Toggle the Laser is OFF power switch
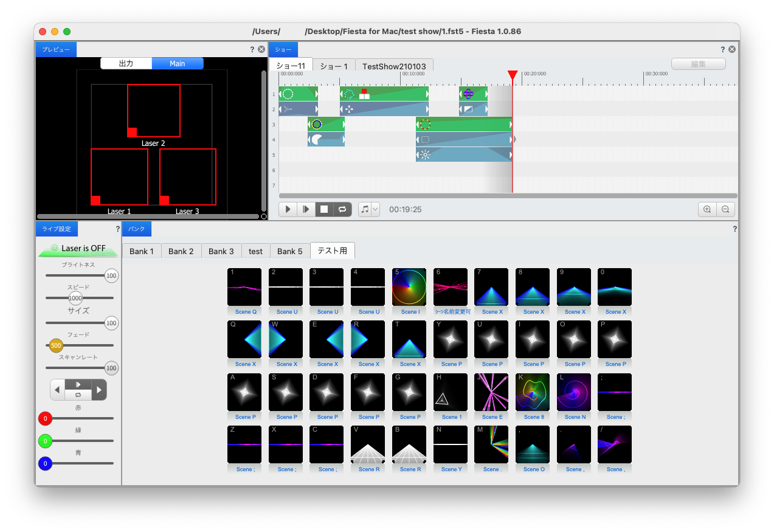The image size is (774, 532). [78, 248]
